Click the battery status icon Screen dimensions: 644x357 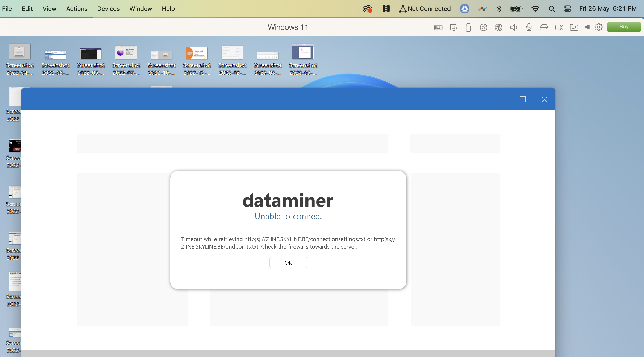tap(516, 9)
